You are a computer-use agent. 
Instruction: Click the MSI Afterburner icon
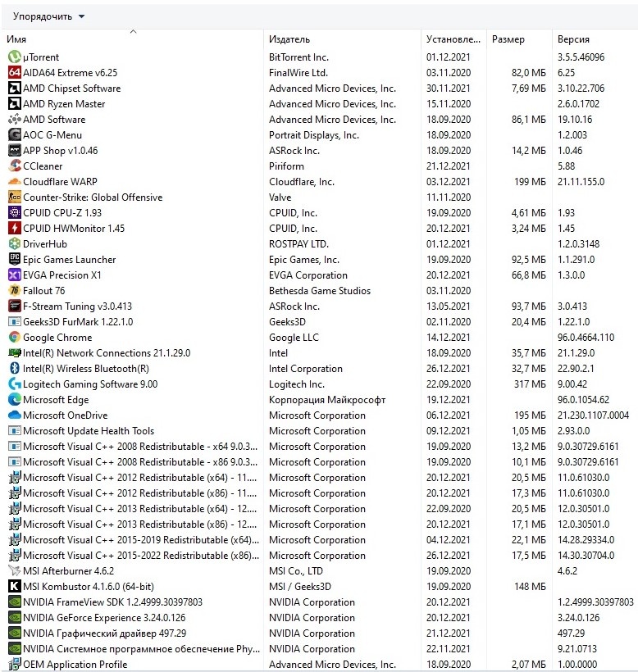(15, 571)
